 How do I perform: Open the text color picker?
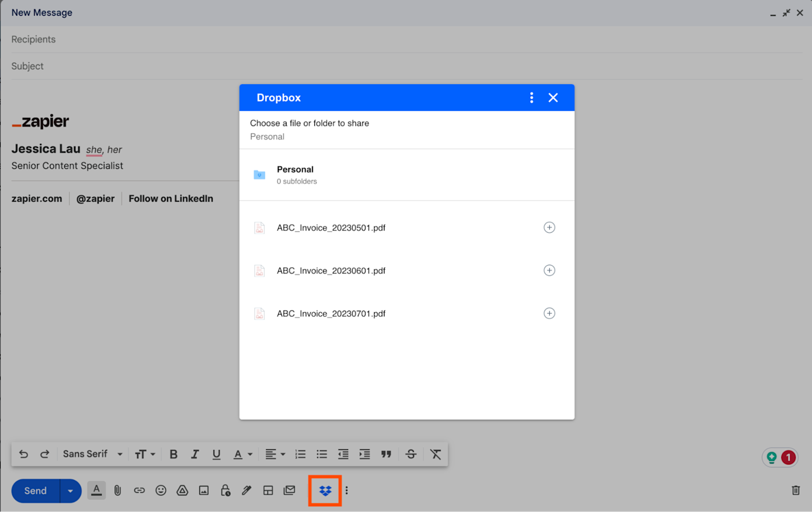[243, 454]
